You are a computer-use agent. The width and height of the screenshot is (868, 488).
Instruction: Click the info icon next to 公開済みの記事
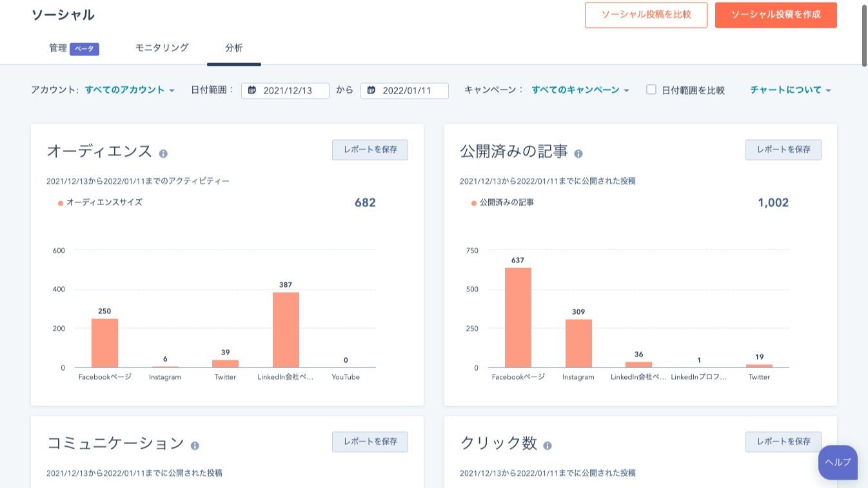(579, 153)
